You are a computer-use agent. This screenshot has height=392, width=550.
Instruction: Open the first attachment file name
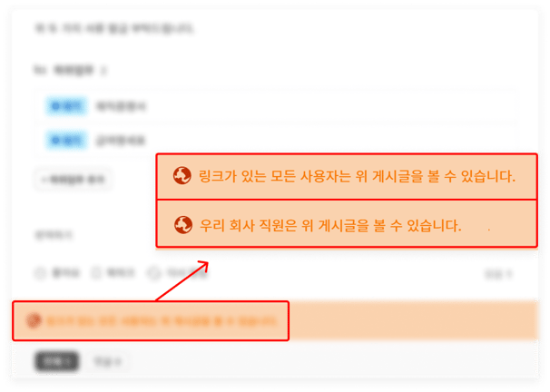point(121,106)
